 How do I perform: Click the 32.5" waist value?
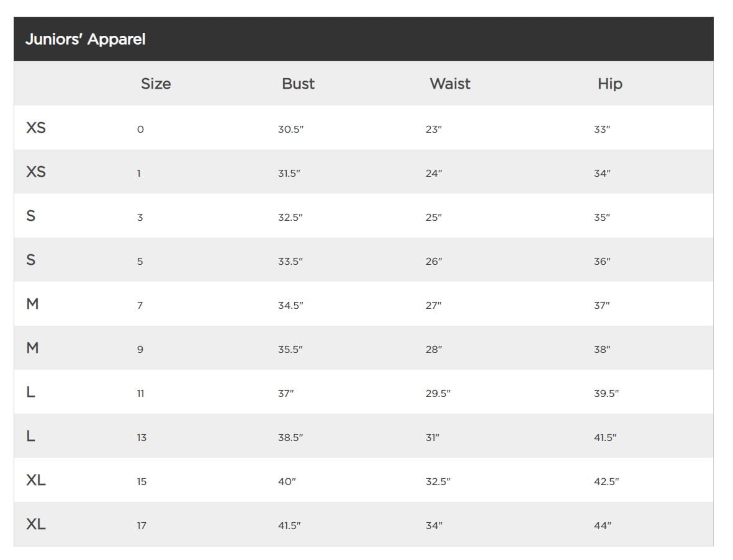pos(438,481)
